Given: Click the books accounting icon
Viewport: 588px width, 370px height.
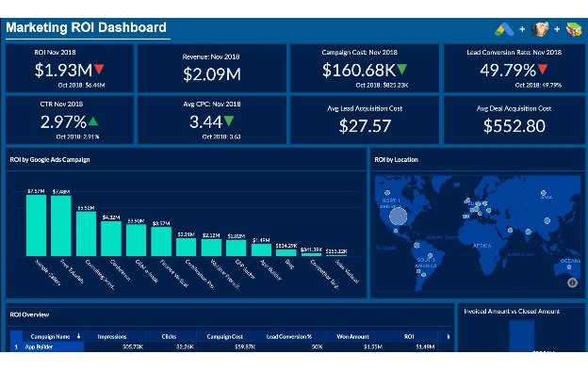Looking at the screenshot, I should coord(574,29).
